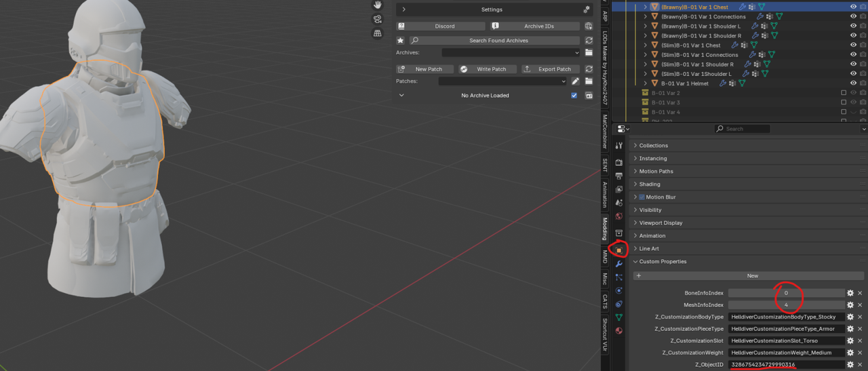Click the New Patch button
The image size is (868, 371).
425,69
